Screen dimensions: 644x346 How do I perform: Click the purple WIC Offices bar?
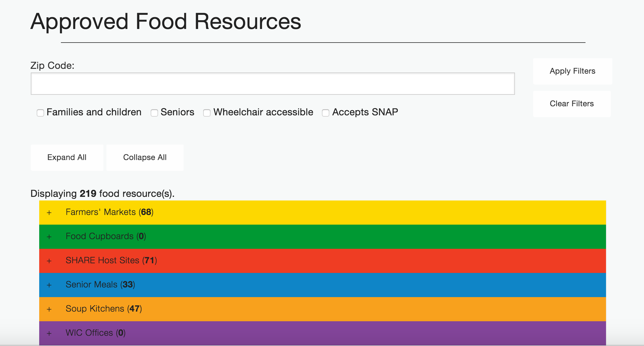pyautogui.click(x=322, y=333)
